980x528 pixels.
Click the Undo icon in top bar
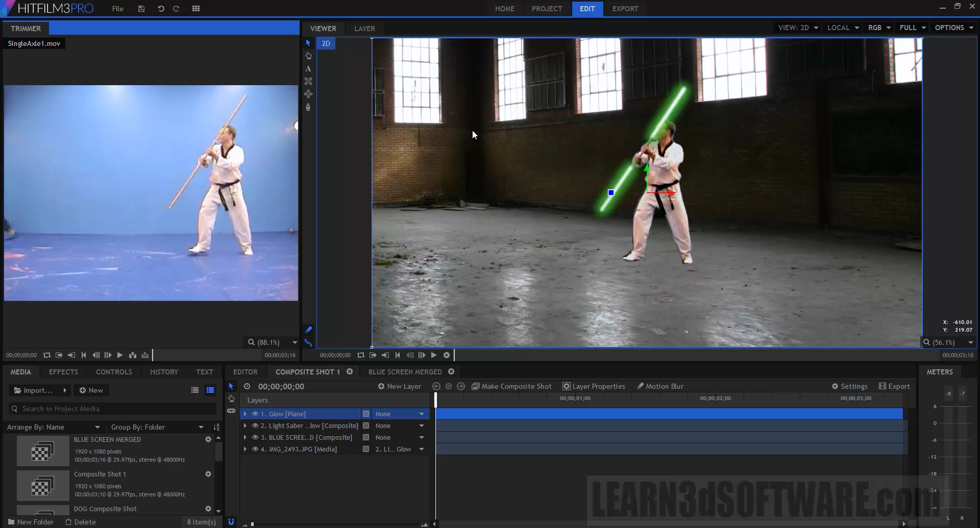coord(161,9)
